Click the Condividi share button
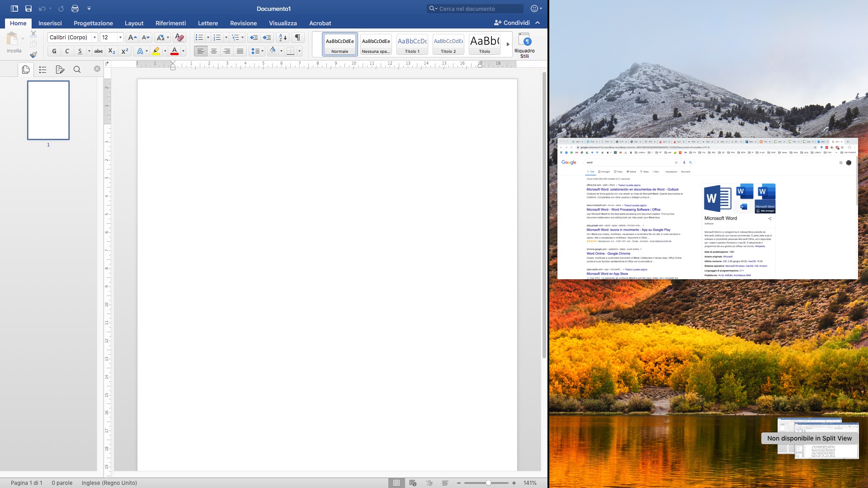Viewport: 868px width, 488px height. (x=512, y=23)
